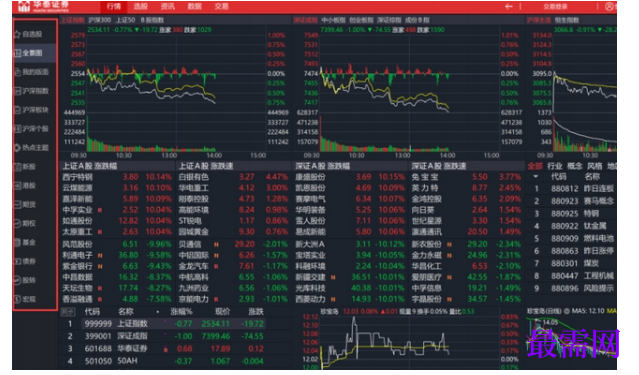
Task: Select 中小板指 chart tab
Action: [333, 20]
